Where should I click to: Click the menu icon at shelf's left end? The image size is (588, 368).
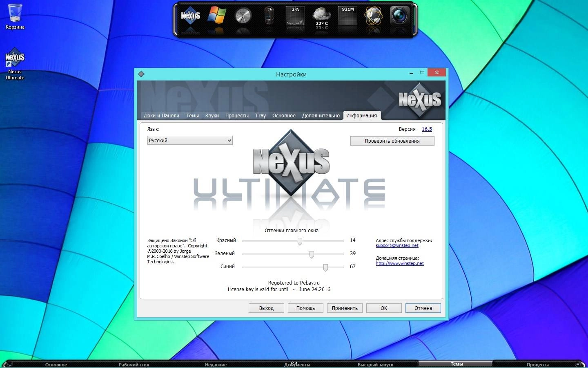point(10,364)
